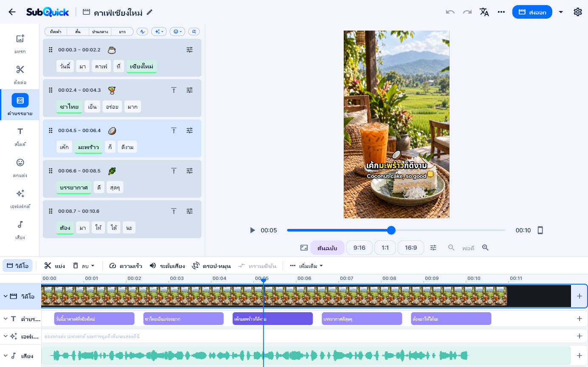Screen dimensions: 588x367
Task: Click the fullscreen frame icon beside ต้นฉบับ
Action: tap(304, 248)
